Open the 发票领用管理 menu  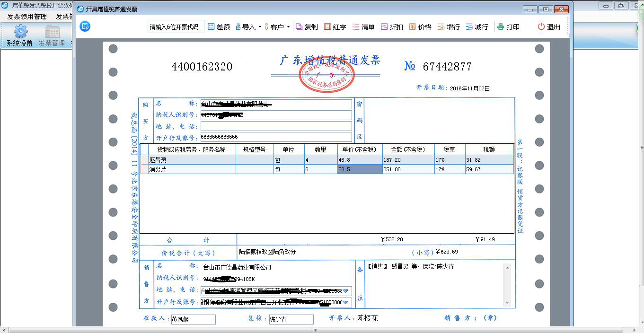[27, 17]
